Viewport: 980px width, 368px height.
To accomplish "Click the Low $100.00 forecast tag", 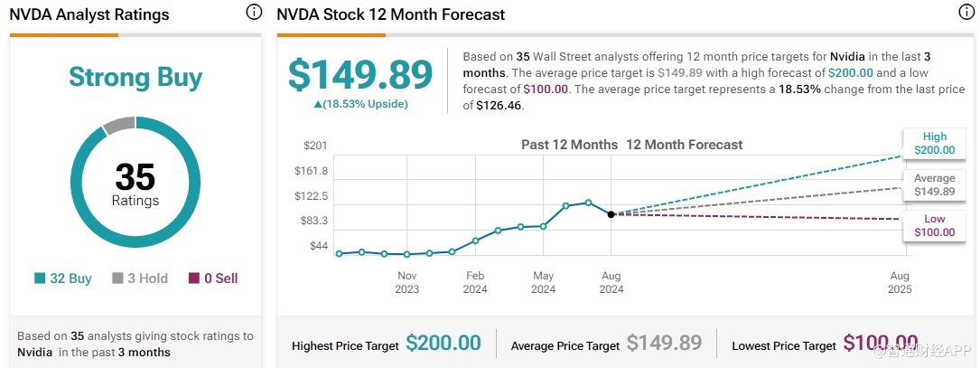I will pyautogui.click(x=934, y=226).
